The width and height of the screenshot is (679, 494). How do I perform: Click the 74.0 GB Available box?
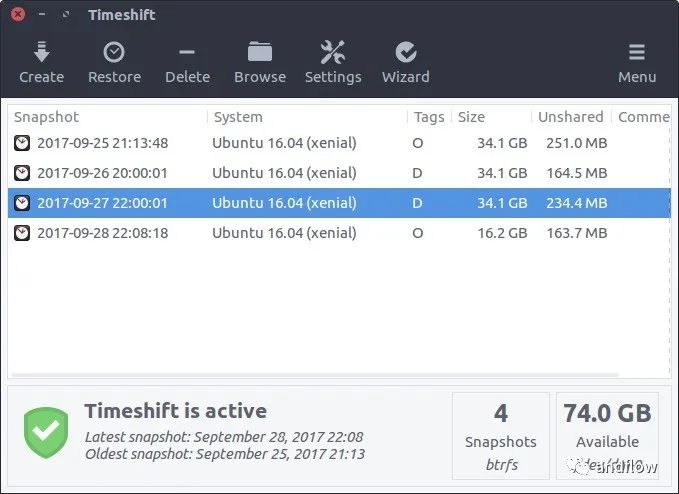(607, 436)
